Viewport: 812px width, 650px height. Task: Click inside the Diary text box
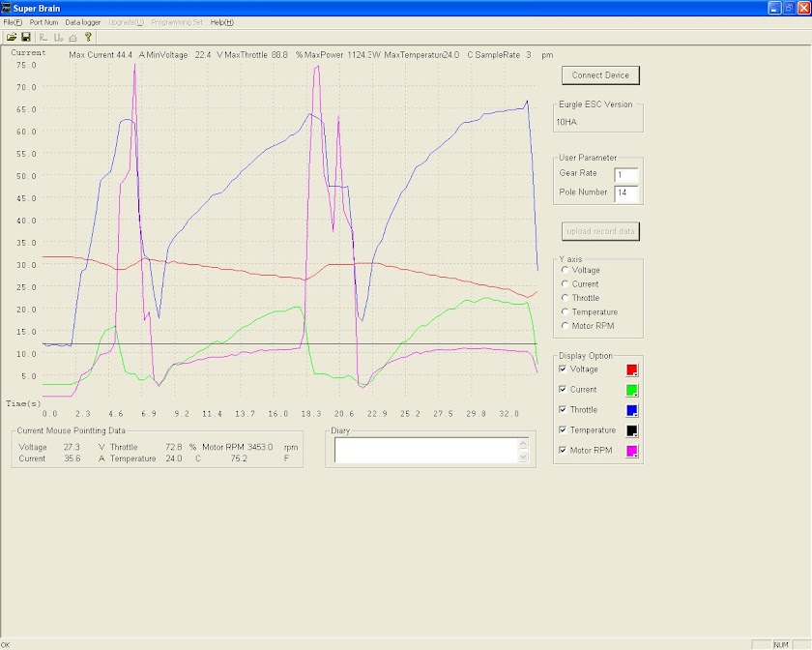[426, 450]
